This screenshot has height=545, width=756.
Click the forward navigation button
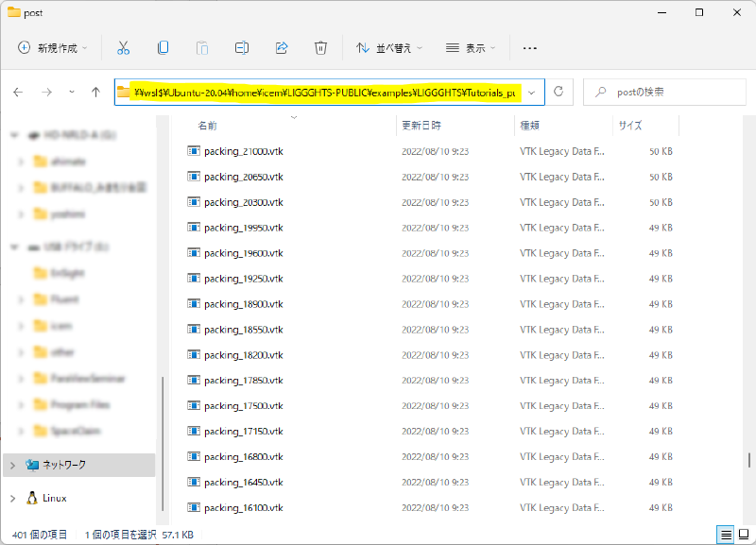coord(45,92)
